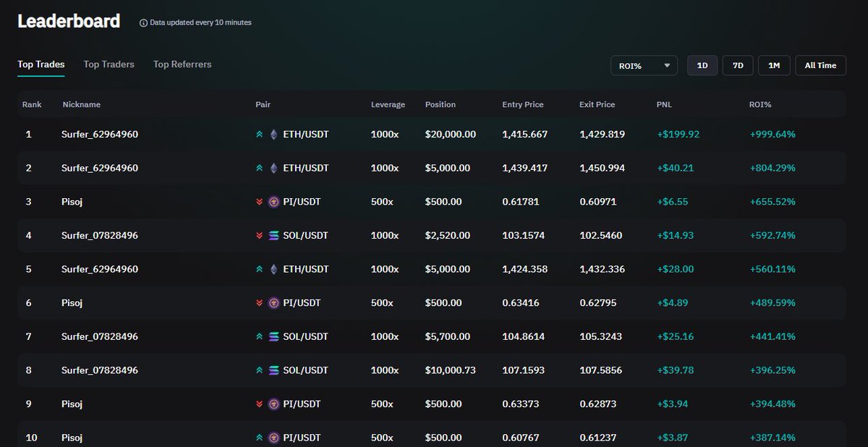
Task: Click the PI coin icon in rank 6 row
Action: (x=273, y=303)
